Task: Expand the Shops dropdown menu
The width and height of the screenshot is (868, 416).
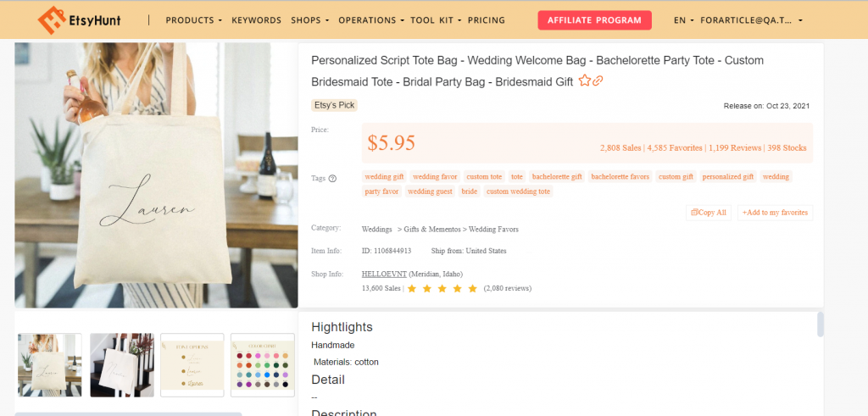Action: [310, 20]
